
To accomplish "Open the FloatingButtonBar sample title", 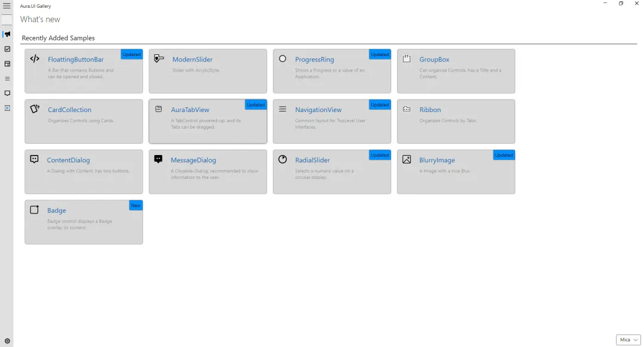I will (76, 60).
